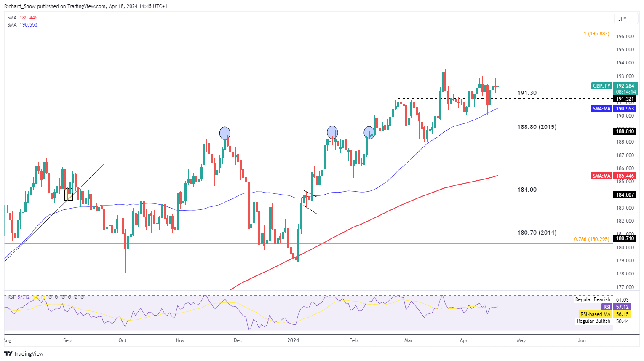This screenshot has height=361, width=644.
Task: Click the Sep label on time axis
Action: (67, 340)
